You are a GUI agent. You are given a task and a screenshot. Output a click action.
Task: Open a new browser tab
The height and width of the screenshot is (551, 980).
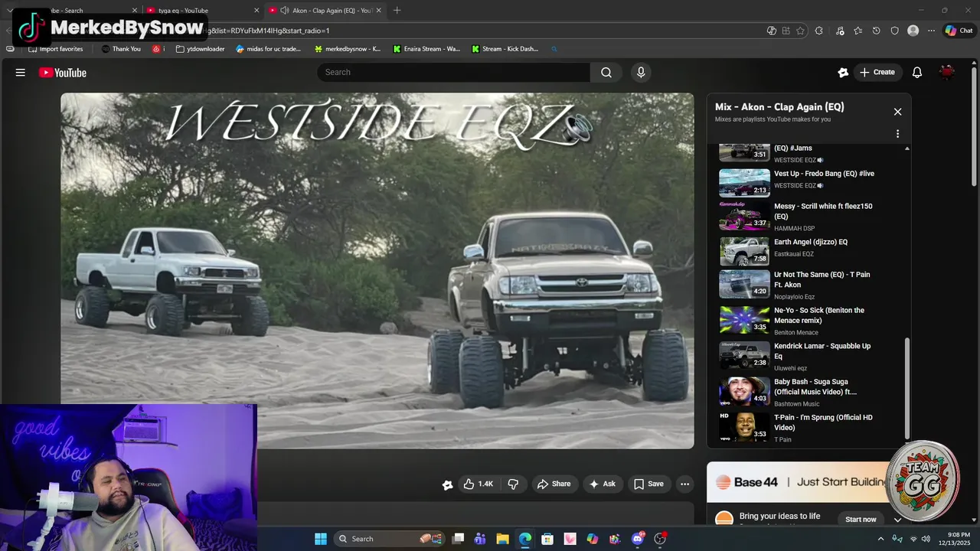click(x=397, y=10)
